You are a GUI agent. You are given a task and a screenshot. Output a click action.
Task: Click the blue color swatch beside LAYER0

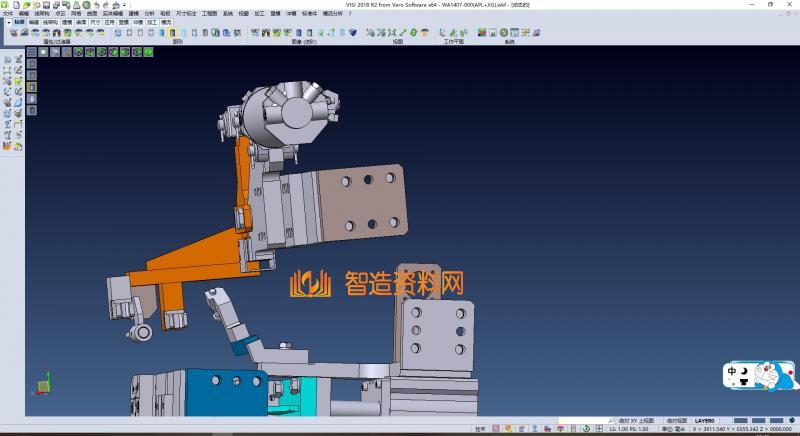[x=739, y=420]
